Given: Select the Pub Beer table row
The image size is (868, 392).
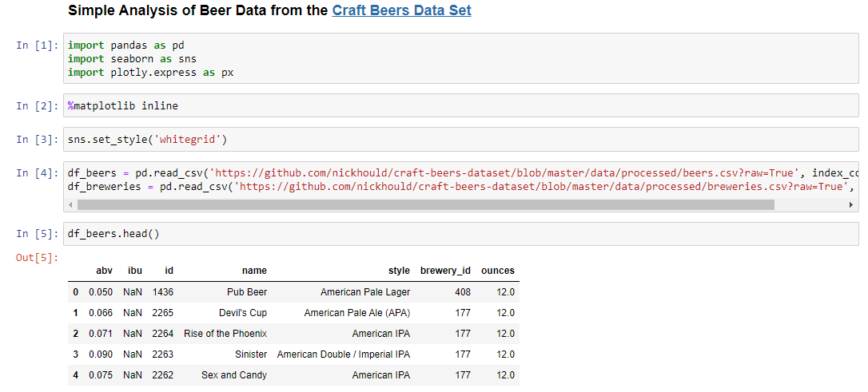Looking at the screenshot, I should [x=293, y=292].
